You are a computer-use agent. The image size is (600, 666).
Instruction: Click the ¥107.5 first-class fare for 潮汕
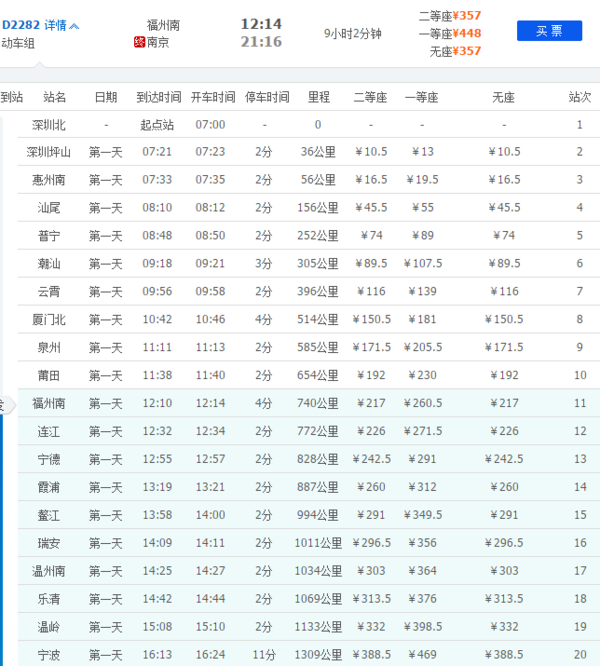coord(423,263)
